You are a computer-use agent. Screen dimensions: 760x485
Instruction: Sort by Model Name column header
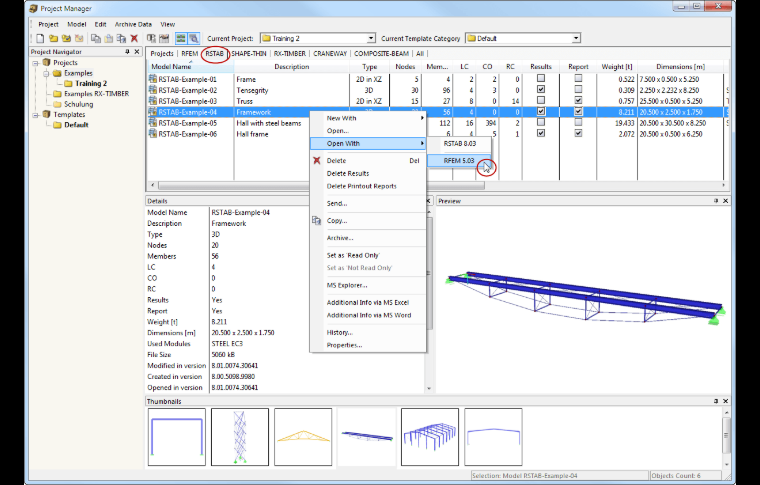tap(190, 67)
